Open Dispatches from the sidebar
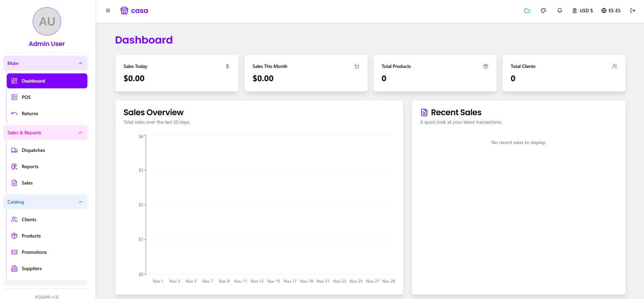 click(47, 150)
